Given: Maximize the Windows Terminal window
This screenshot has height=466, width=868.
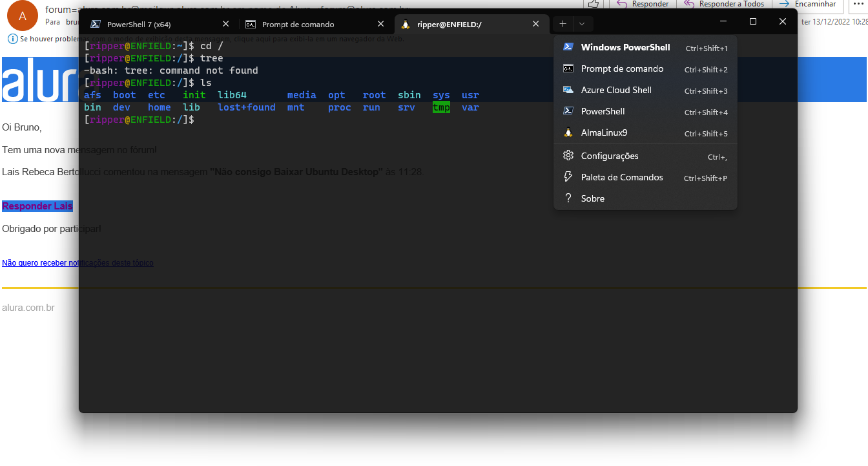Looking at the screenshot, I should pos(752,21).
